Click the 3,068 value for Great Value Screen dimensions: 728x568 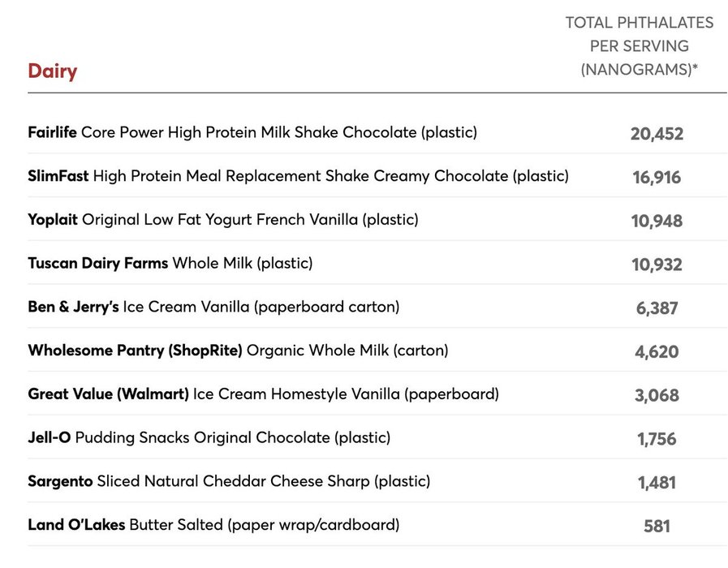[657, 395]
